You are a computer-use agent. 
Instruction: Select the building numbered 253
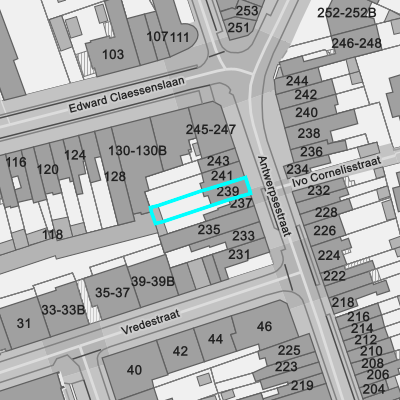247,11
